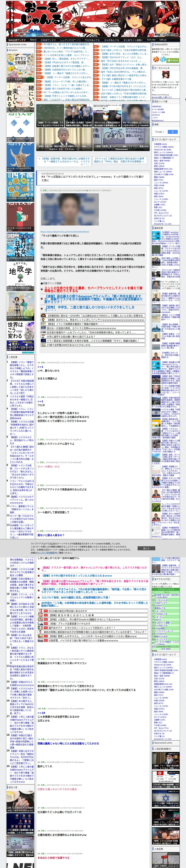Close the cookie notice with 閉じる

[x=146, y=548]
